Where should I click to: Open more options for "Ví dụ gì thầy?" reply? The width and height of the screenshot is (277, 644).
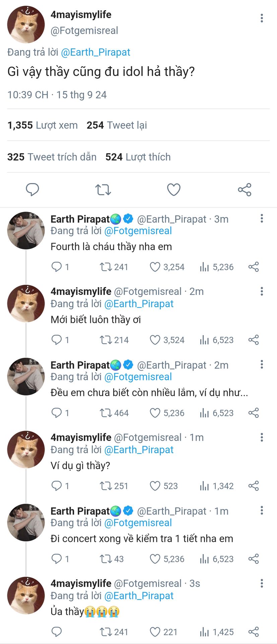[x=262, y=437]
